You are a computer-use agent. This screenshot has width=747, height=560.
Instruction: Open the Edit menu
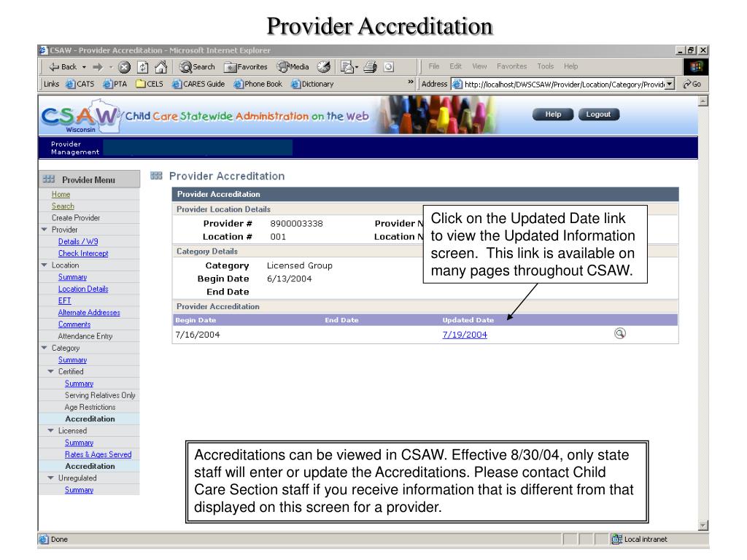tap(455, 66)
